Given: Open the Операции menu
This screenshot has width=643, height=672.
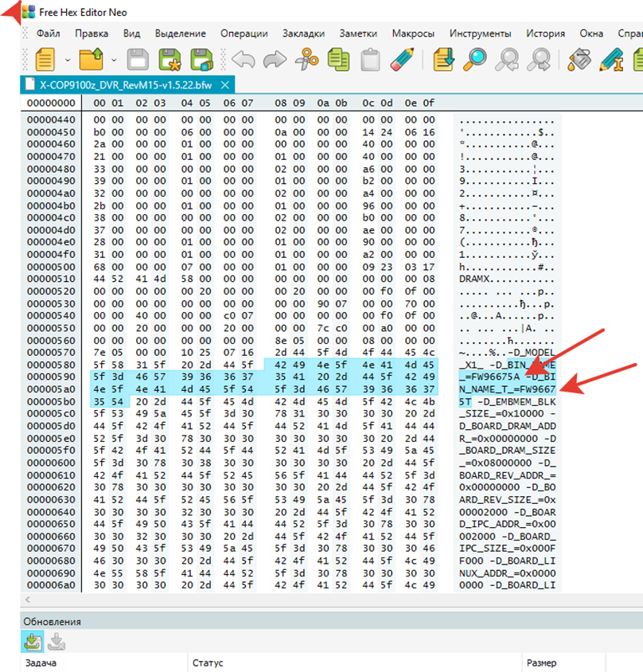Looking at the screenshot, I should [x=244, y=33].
